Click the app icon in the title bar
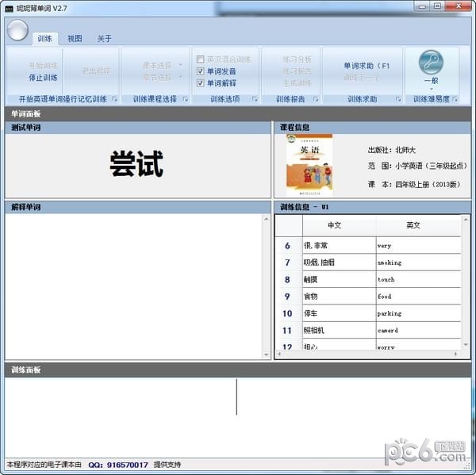Viewport: 476px width, 475px height. tap(9, 9)
